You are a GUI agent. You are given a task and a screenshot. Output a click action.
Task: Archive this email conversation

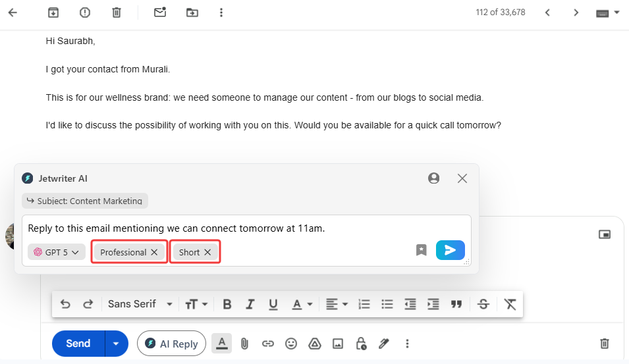point(53,13)
